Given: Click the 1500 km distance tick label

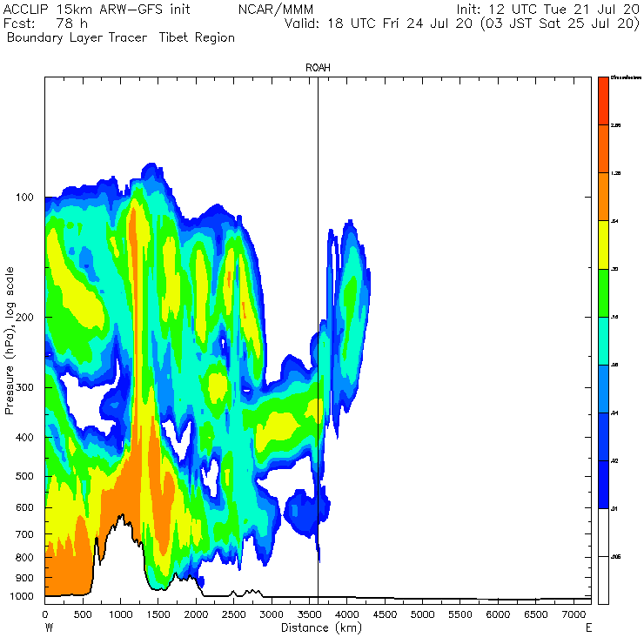Looking at the screenshot, I should point(158,614).
